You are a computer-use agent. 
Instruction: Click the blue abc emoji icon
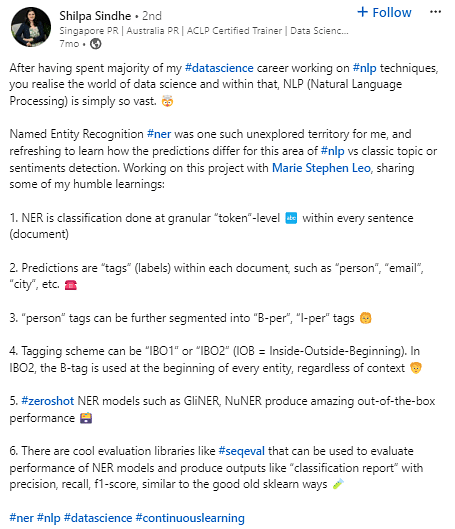point(291,218)
